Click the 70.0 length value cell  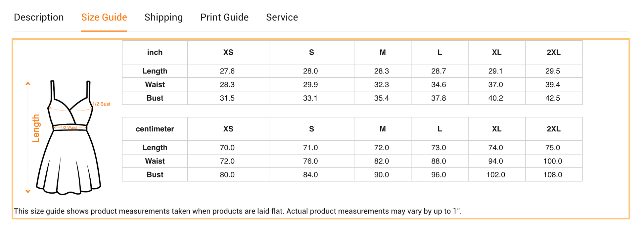click(x=227, y=148)
